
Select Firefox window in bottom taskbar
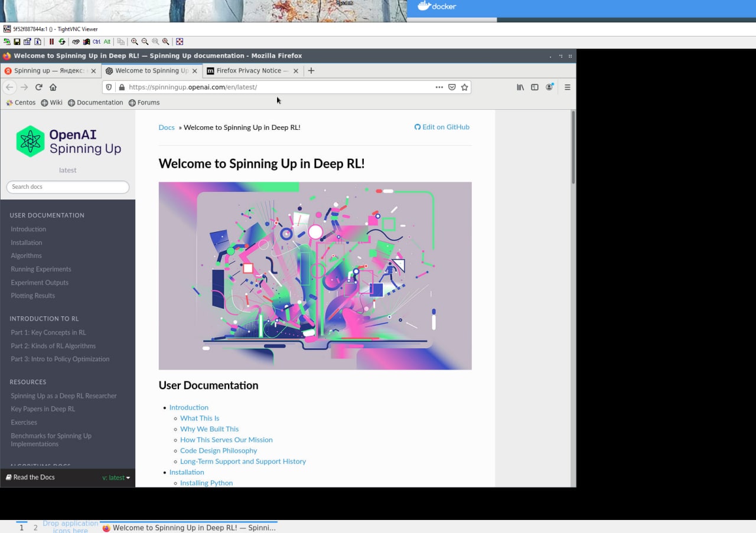(189, 528)
